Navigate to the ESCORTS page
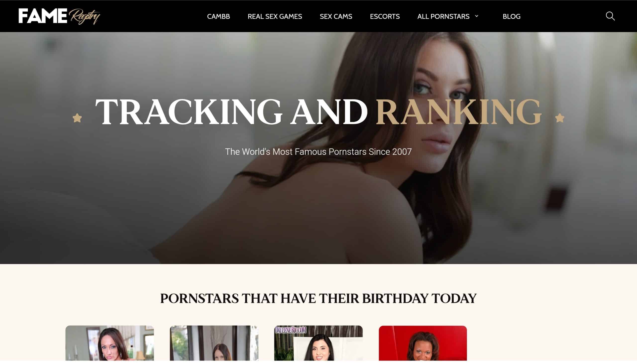The height and width of the screenshot is (364, 637). pyautogui.click(x=385, y=16)
